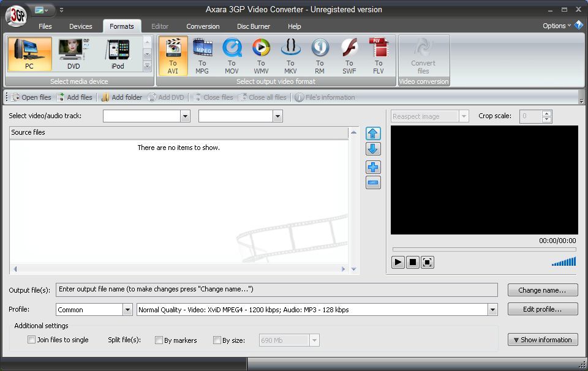Move file down with blue down arrow
The image size is (588, 371).
click(373, 149)
